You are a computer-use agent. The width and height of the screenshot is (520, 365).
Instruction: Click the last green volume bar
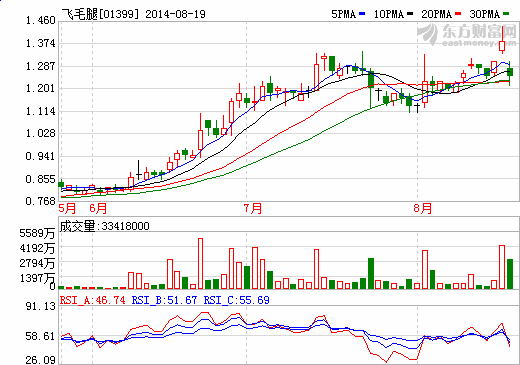[x=510, y=274]
